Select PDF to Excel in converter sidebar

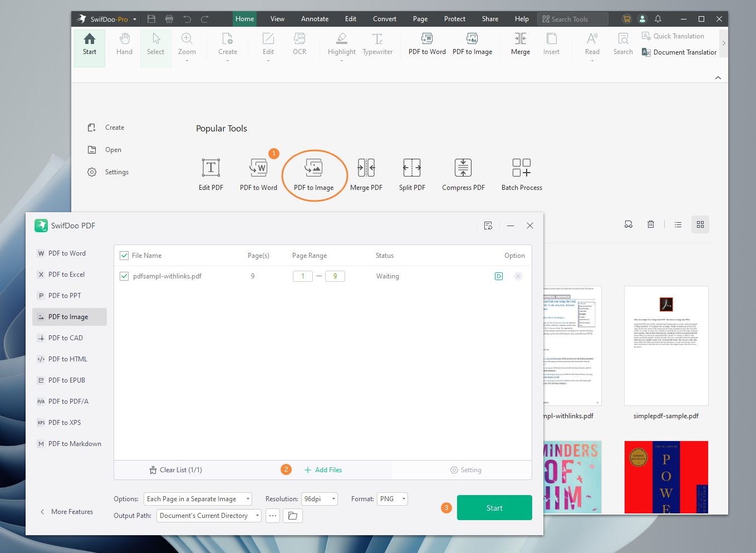[x=70, y=275]
